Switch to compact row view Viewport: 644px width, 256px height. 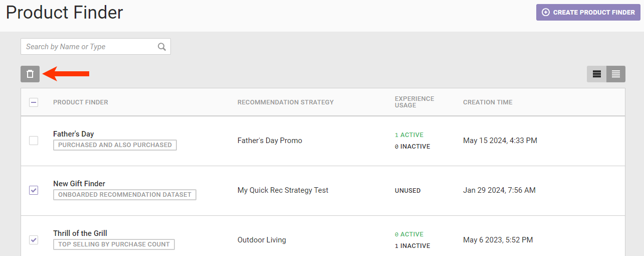(x=616, y=74)
